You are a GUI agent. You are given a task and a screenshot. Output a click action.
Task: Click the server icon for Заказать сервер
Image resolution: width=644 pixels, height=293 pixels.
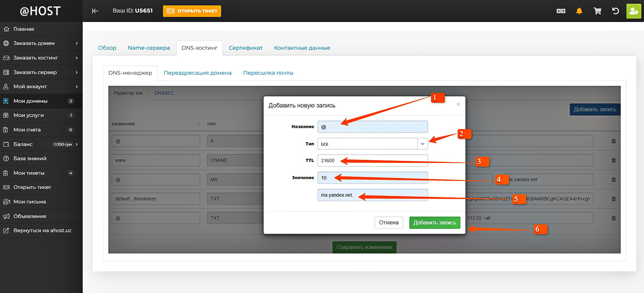tap(6, 72)
